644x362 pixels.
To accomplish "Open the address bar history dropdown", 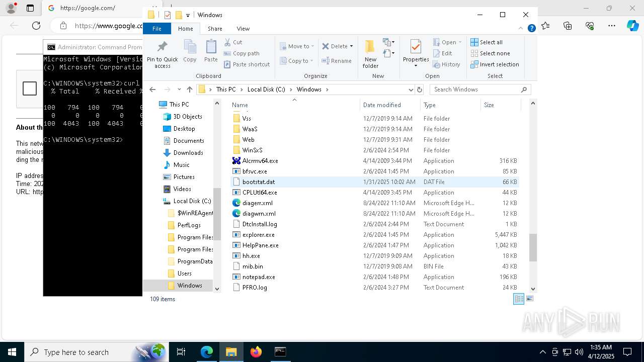I will 411,89.
